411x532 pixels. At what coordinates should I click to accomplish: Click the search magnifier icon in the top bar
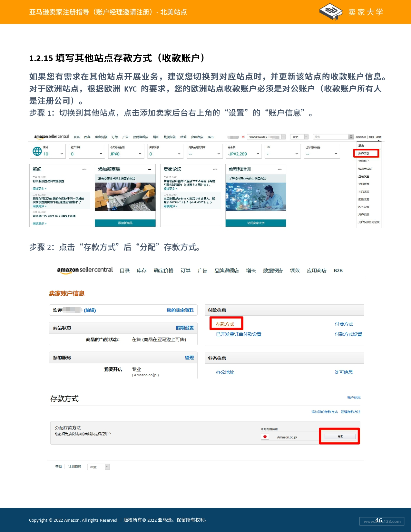(351, 137)
